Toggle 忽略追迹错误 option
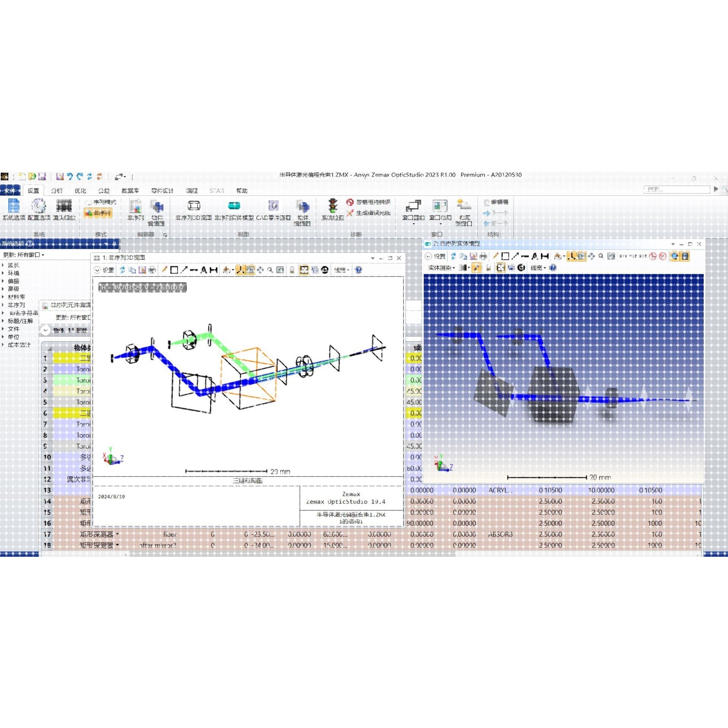 (368, 202)
